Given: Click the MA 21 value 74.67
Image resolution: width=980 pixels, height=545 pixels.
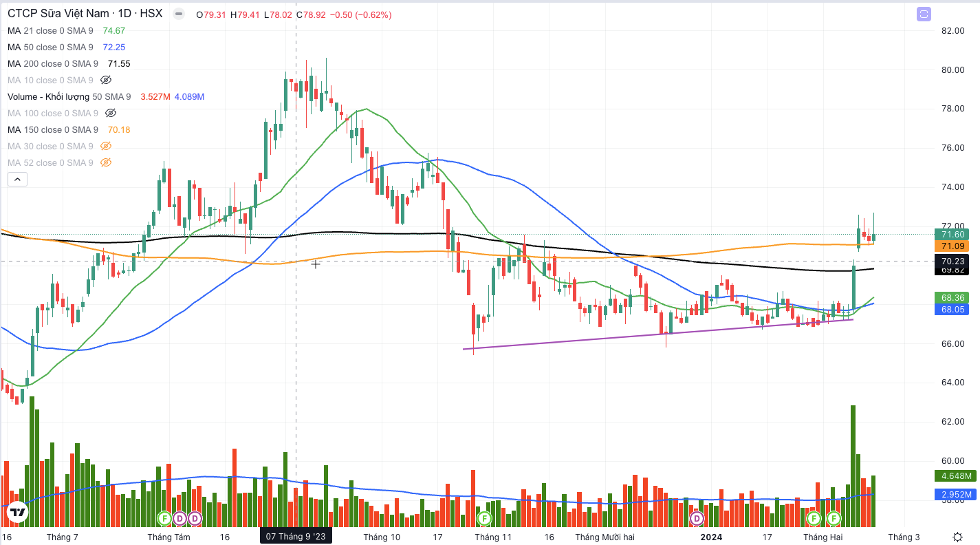Looking at the screenshot, I should (114, 30).
